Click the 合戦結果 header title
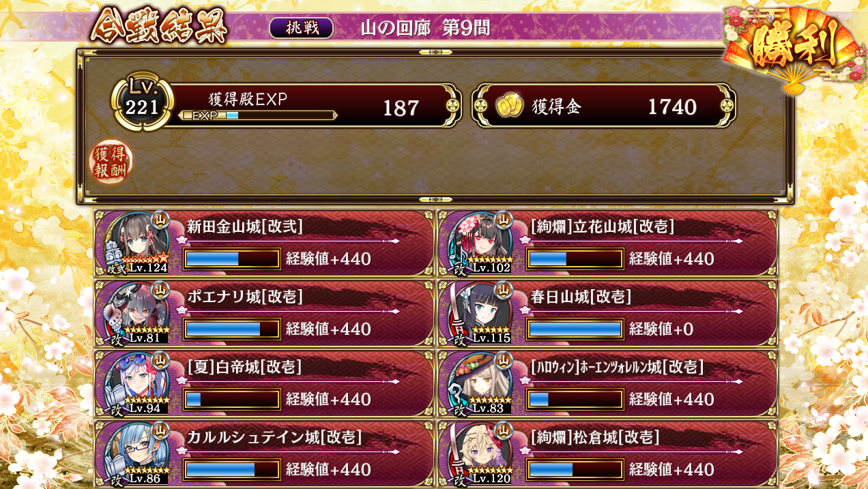 [x=158, y=27]
